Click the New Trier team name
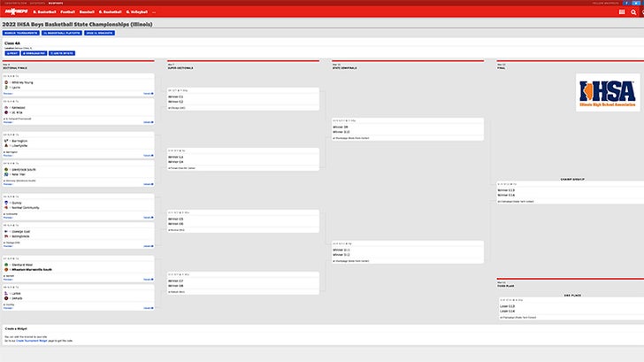The height and width of the screenshot is (362, 644). 19,174
